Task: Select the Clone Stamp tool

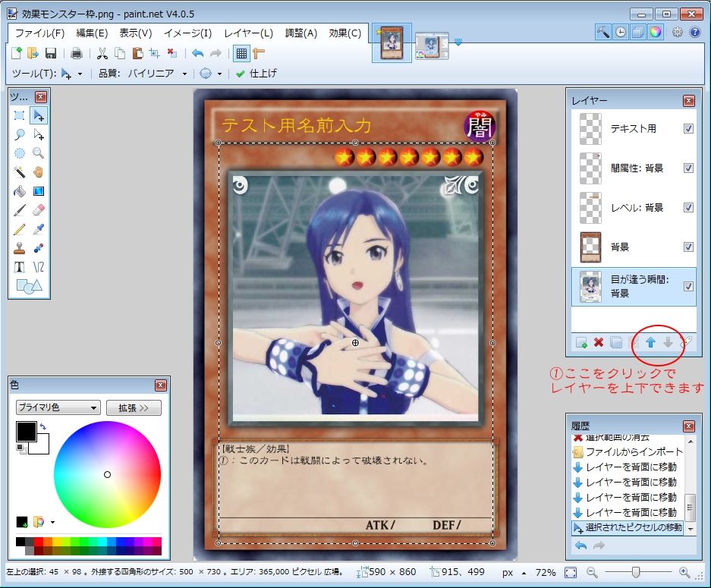Action: [x=20, y=248]
